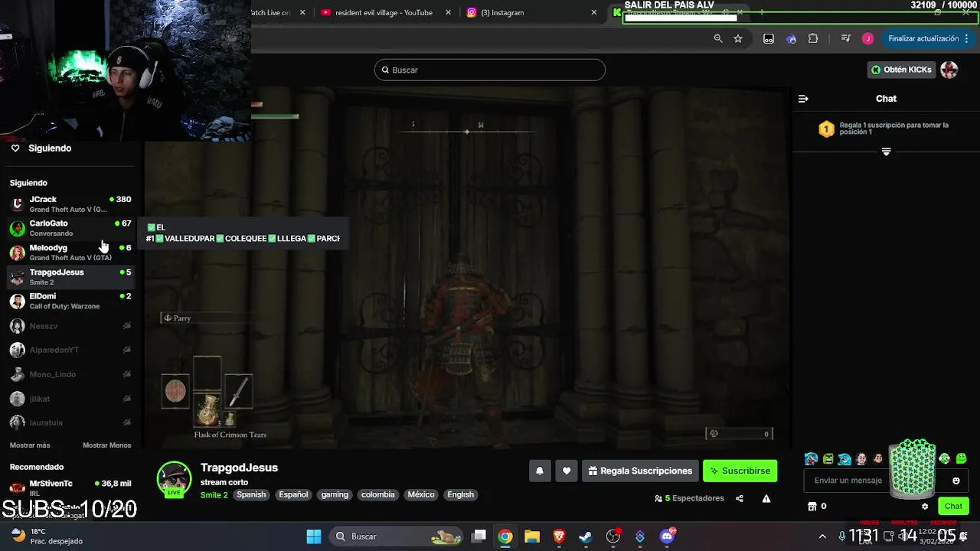Open the Chrome media control icon
980x551 pixels.
(x=846, y=38)
